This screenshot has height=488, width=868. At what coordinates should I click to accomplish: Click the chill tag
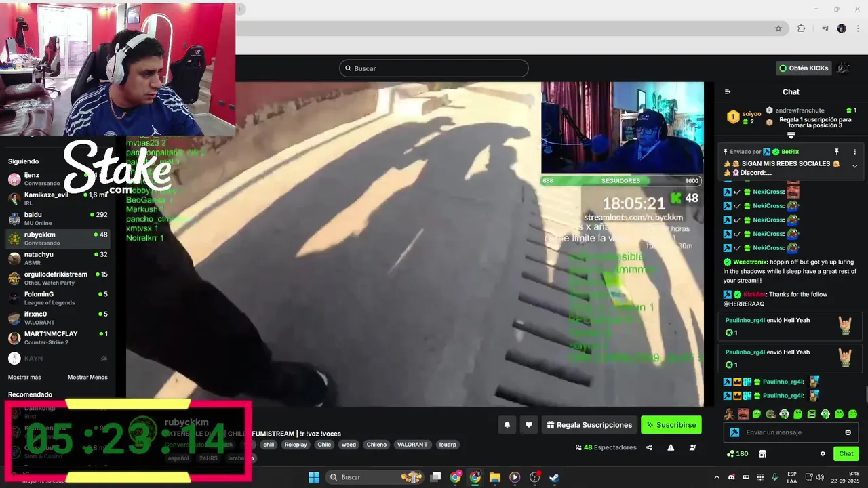(269, 445)
